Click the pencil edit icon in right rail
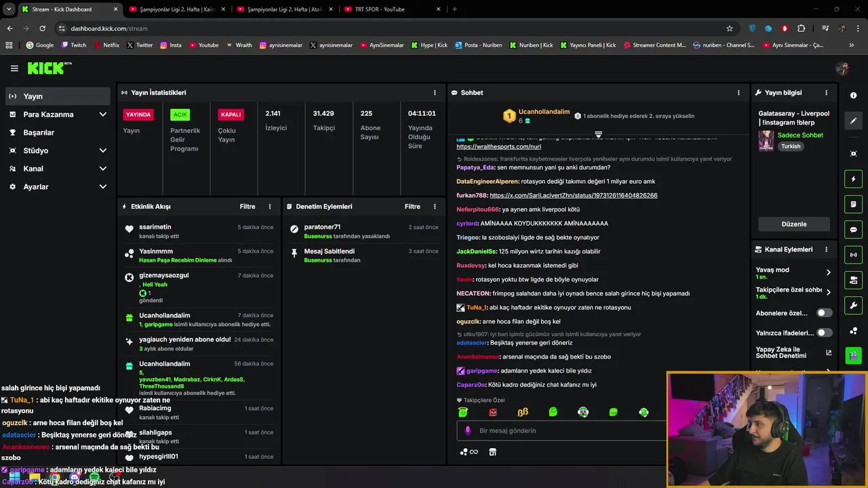The width and height of the screenshot is (868, 488). pos(853,121)
